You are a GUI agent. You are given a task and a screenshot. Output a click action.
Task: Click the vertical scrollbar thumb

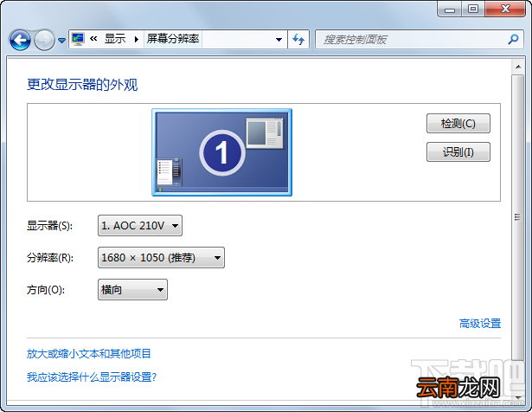(518, 217)
